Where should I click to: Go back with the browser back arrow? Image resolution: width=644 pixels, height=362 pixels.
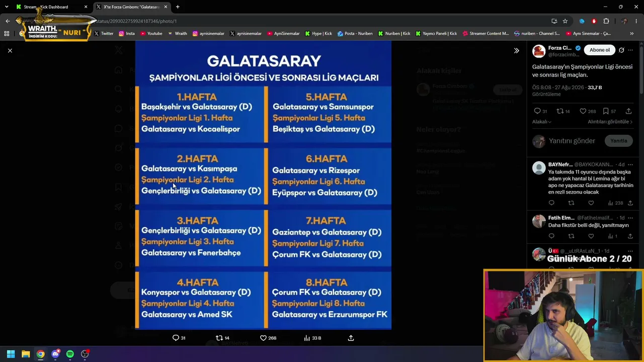coord(8,21)
